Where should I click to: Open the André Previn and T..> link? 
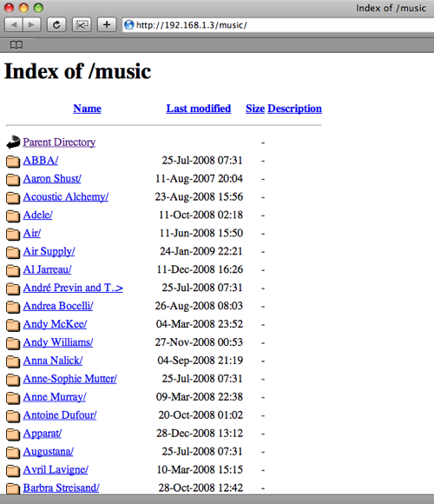click(73, 288)
